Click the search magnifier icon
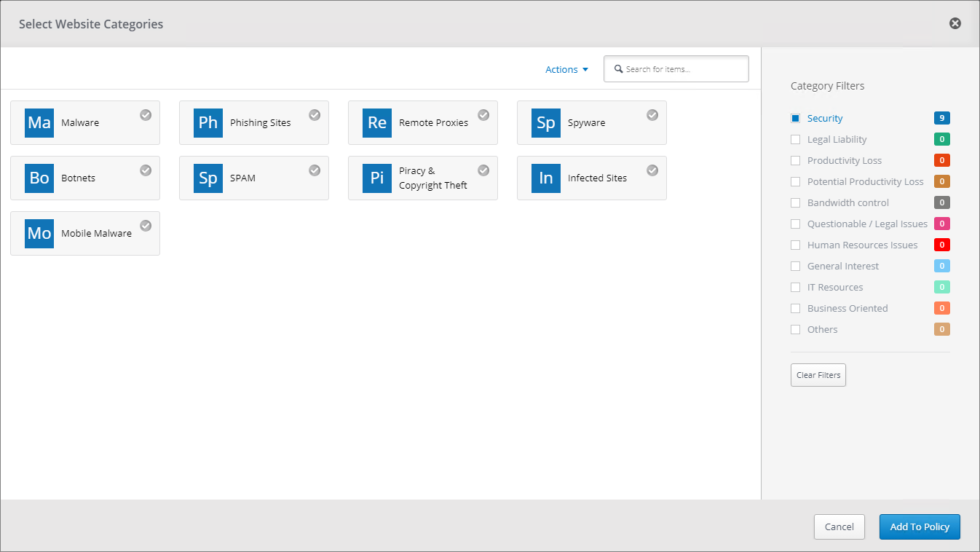The width and height of the screenshot is (980, 552). [x=619, y=69]
